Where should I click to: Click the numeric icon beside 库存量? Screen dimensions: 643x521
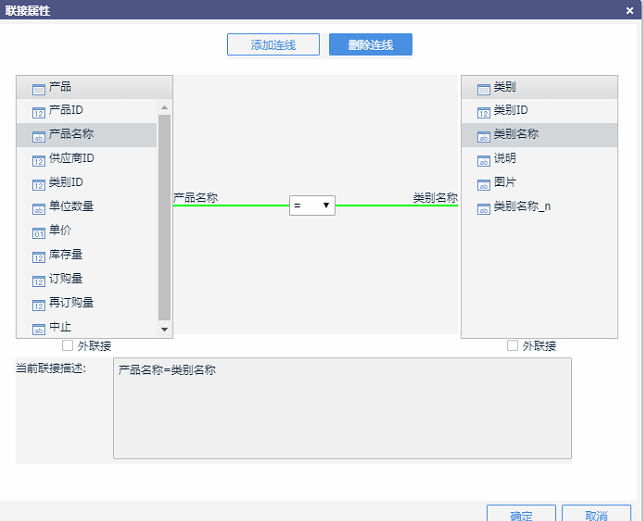pos(39,257)
